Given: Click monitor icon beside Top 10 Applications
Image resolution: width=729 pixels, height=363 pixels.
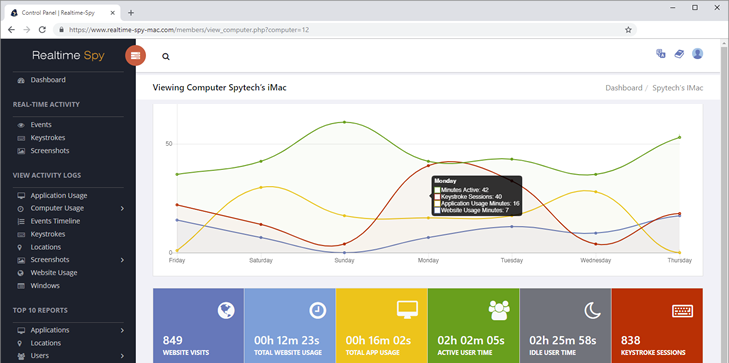Looking at the screenshot, I should point(21,330).
